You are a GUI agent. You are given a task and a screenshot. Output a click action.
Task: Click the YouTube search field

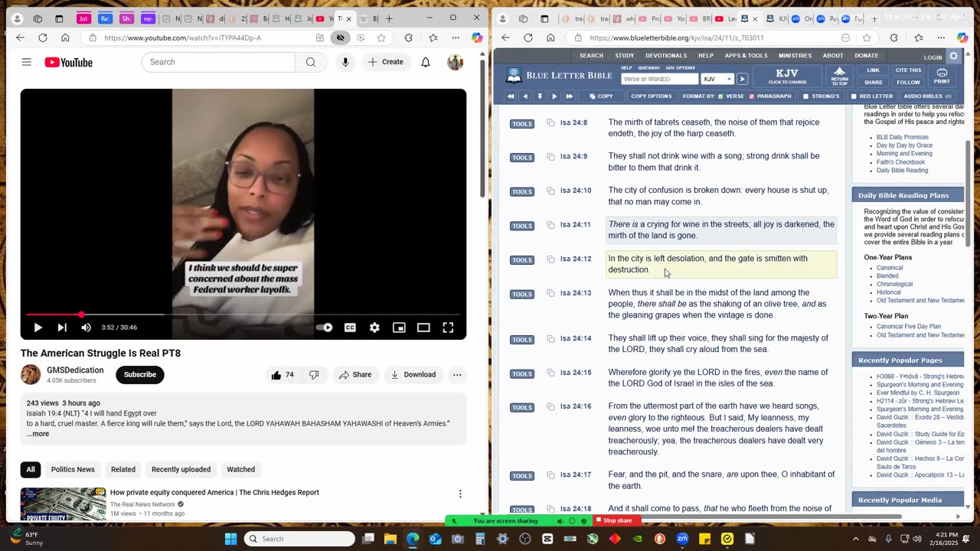(218, 62)
